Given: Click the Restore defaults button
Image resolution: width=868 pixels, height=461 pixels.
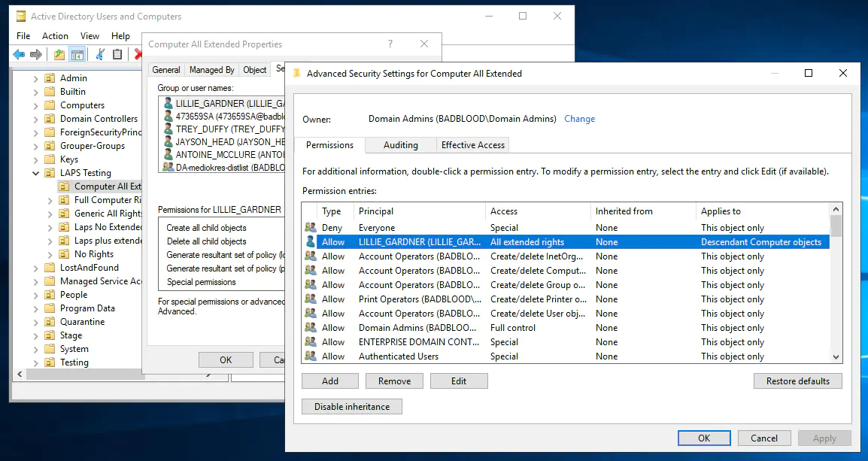Looking at the screenshot, I should pyautogui.click(x=798, y=381).
